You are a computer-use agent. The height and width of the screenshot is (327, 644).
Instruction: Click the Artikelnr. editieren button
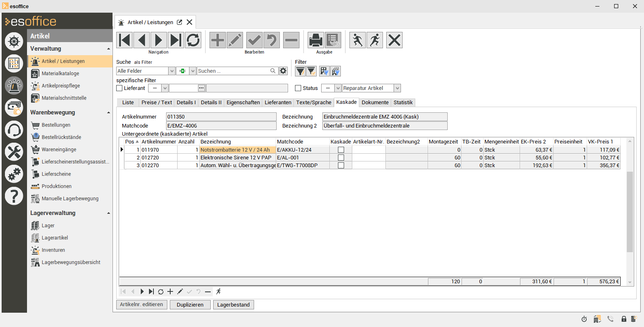[x=142, y=305]
